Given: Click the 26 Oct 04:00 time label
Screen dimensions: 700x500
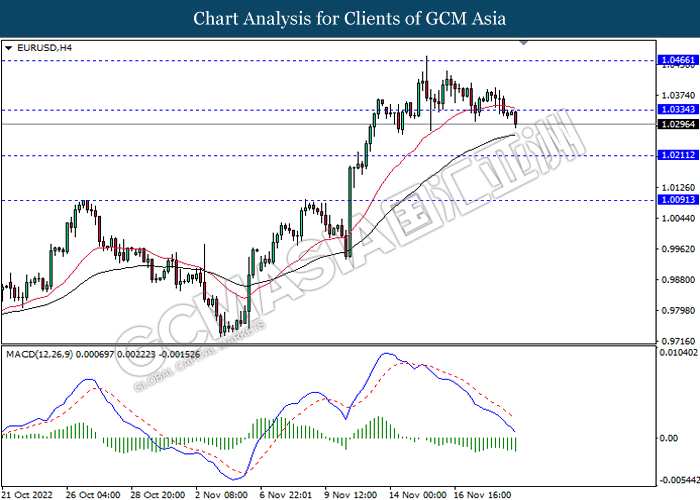Looking at the screenshot, I should pyautogui.click(x=93, y=495).
